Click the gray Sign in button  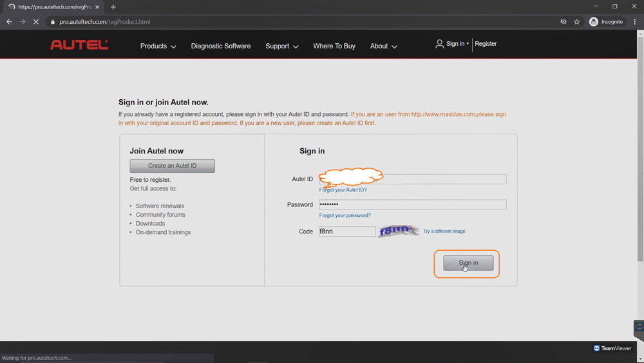tap(468, 262)
